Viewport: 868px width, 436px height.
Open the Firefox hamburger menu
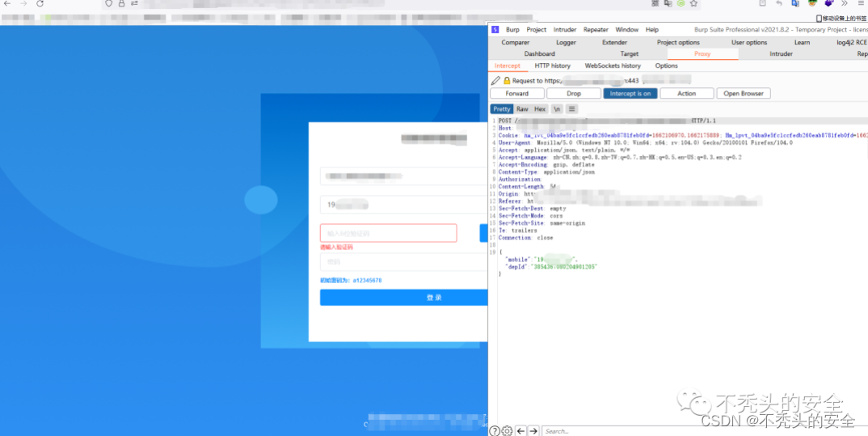[x=861, y=3]
